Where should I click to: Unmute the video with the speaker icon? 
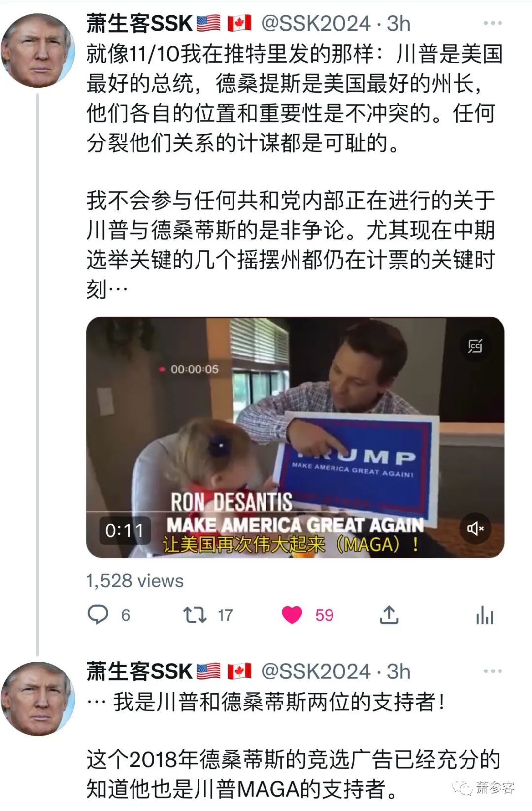[x=475, y=529]
